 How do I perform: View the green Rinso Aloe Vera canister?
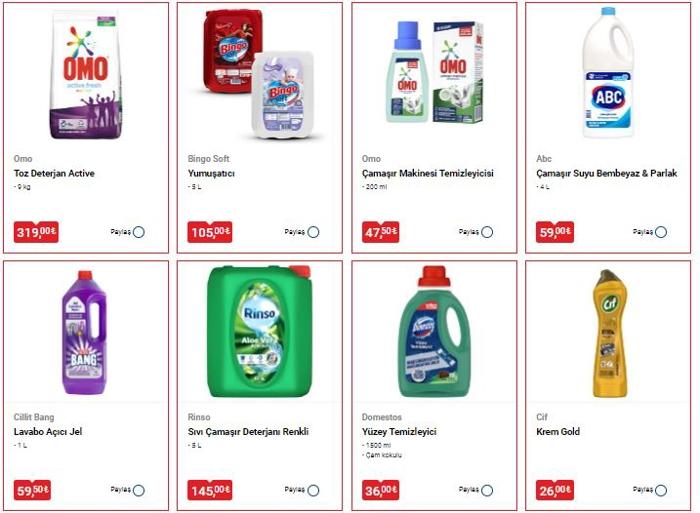[259, 331]
